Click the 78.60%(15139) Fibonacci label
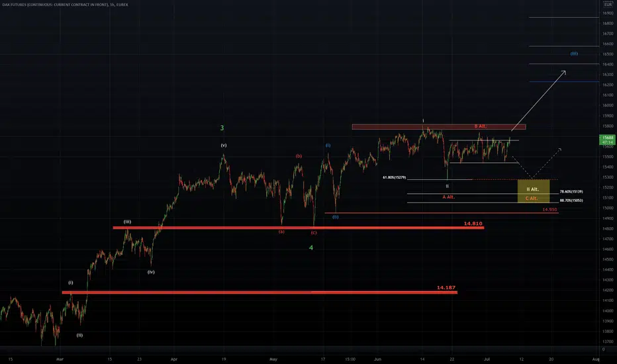The image size is (617, 364). (x=571, y=192)
